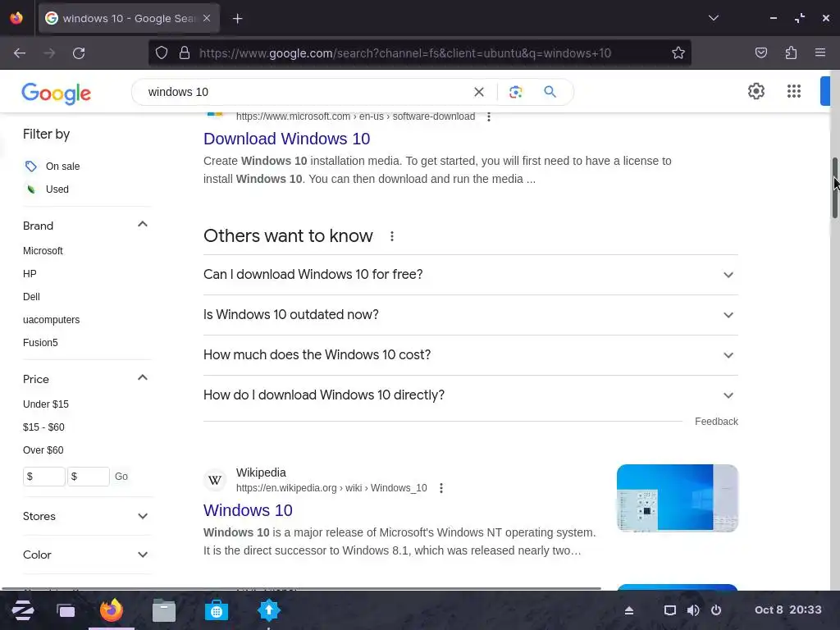Apply price range with Go button
Screen dimensions: 840x630
[x=121, y=477]
